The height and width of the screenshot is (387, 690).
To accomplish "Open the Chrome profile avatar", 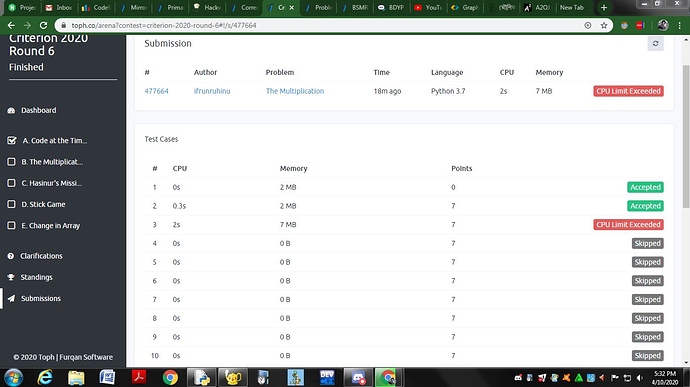I will pos(663,26).
